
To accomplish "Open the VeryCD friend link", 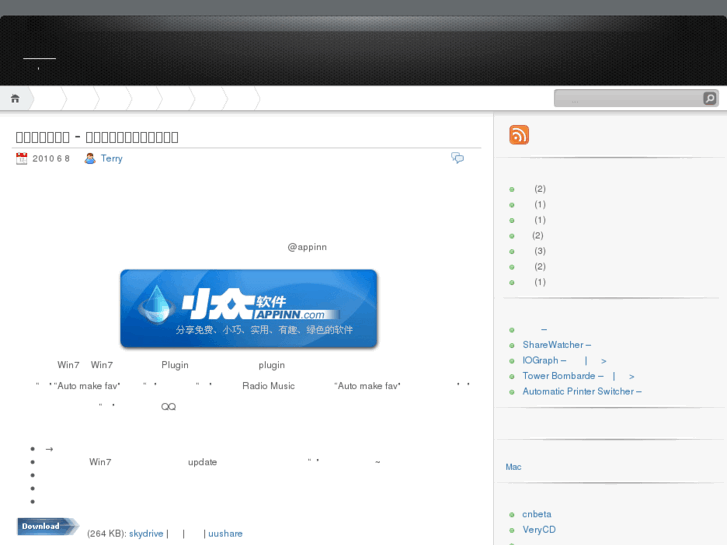I will [x=539, y=529].
